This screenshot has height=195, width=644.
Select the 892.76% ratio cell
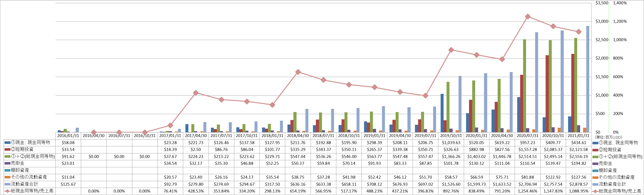point(451,191)
